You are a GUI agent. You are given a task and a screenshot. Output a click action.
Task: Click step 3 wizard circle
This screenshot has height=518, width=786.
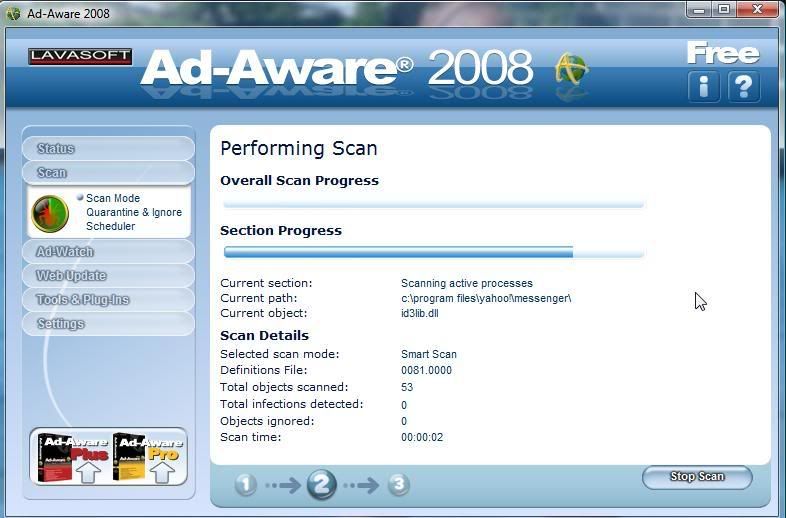399,484
